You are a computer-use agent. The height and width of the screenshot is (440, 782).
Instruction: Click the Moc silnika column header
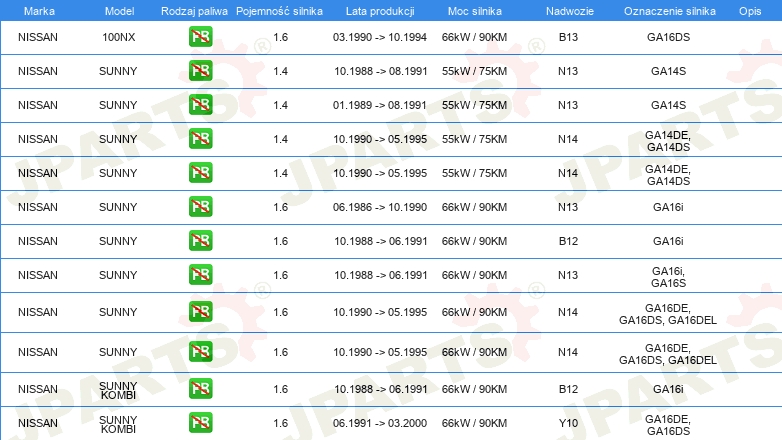click(x=474, y=11)
